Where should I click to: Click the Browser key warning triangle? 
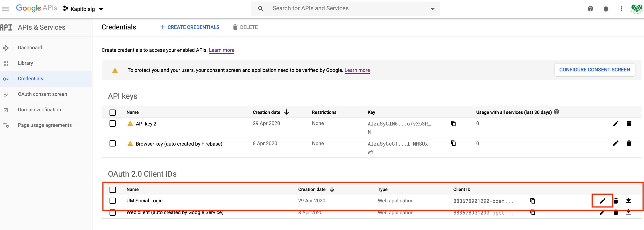pos(130,144)
